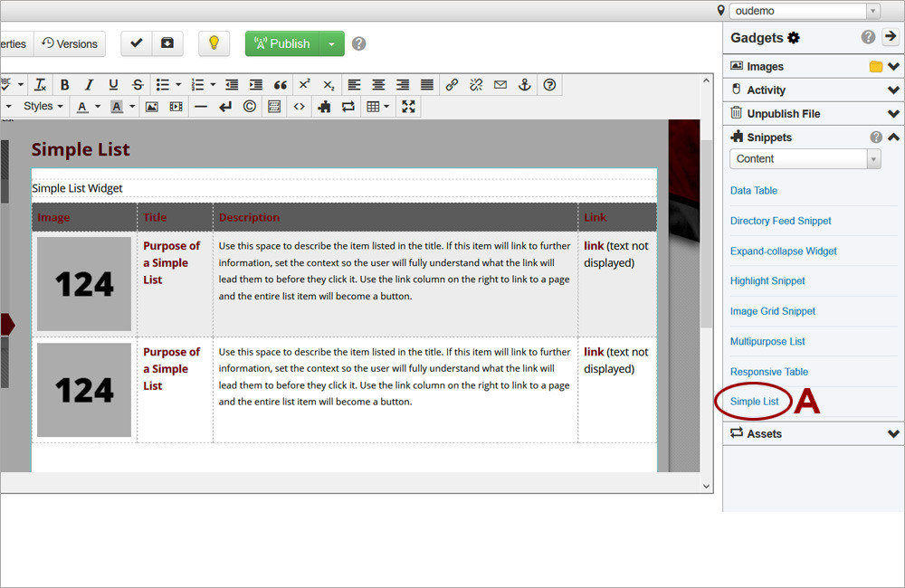Image resolution: width=905 pixels, height=588 pixels.
Task: Open the Snippets Content category dropdown
Action: pos(805,158)
